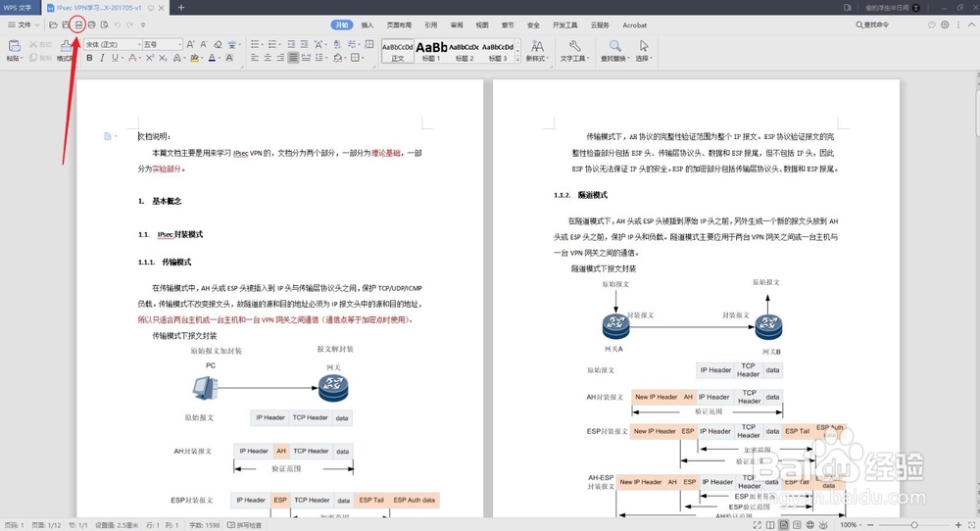
Task: Align text right
Action: (280, 58)
